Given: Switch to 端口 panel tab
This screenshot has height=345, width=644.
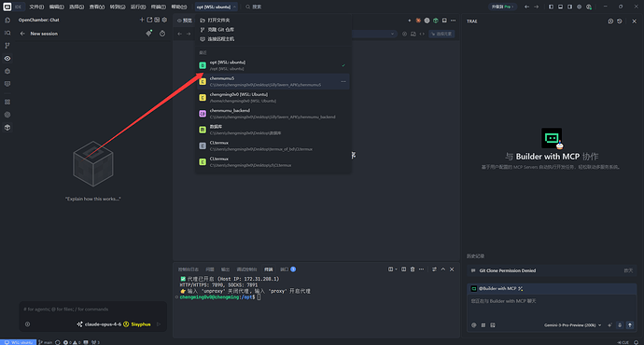Looking at the screenshot, I should tap(287, 269).
